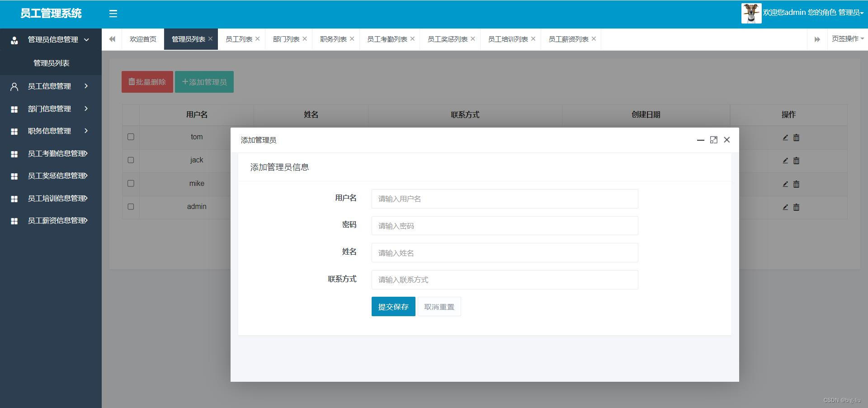868x408 pixels.
Task: Check the checkbox for user tom
Action: (131, 137)
